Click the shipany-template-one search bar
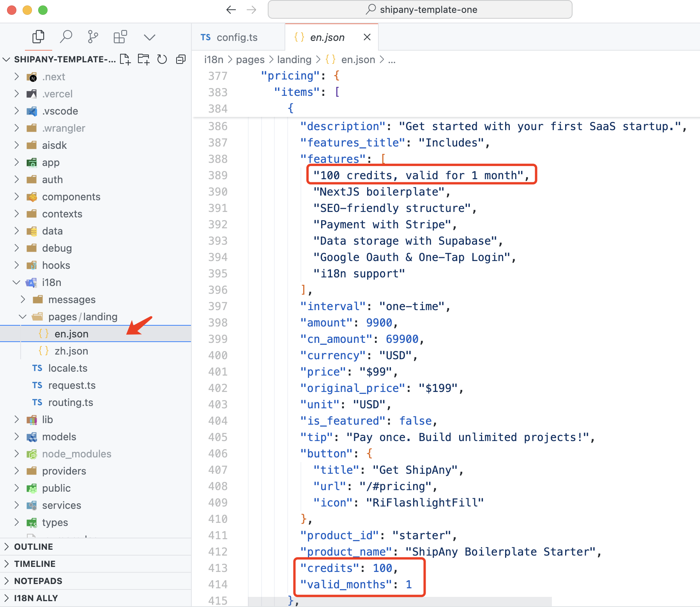 click(x=420, y=10)
